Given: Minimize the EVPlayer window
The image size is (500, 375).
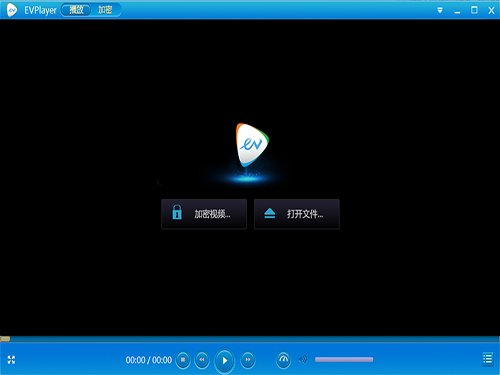Looking at the screenshot, I should point(457,12).
